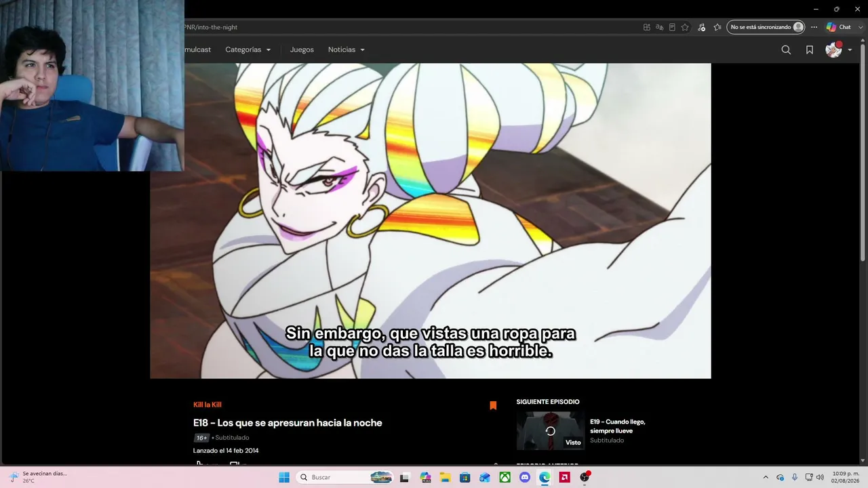Open the favorites list icon
This screenshot has width=868, height=488.
pyautogui.click(x=717, y=27)
